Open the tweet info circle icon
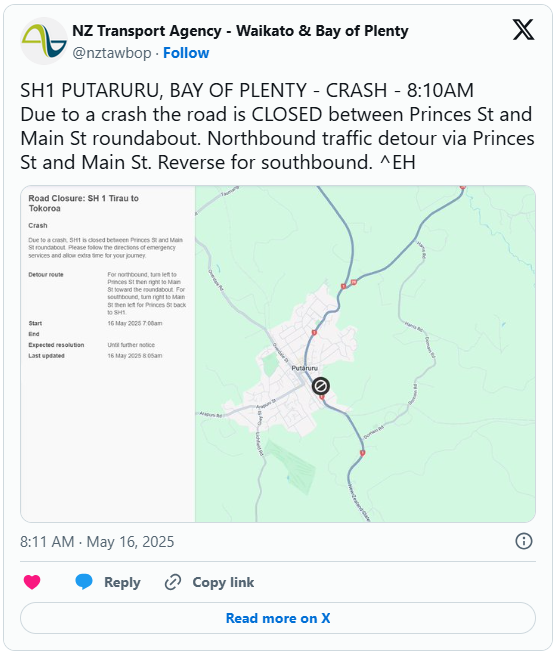This screenshot has width=558, height=657. [x=524, y=541]
